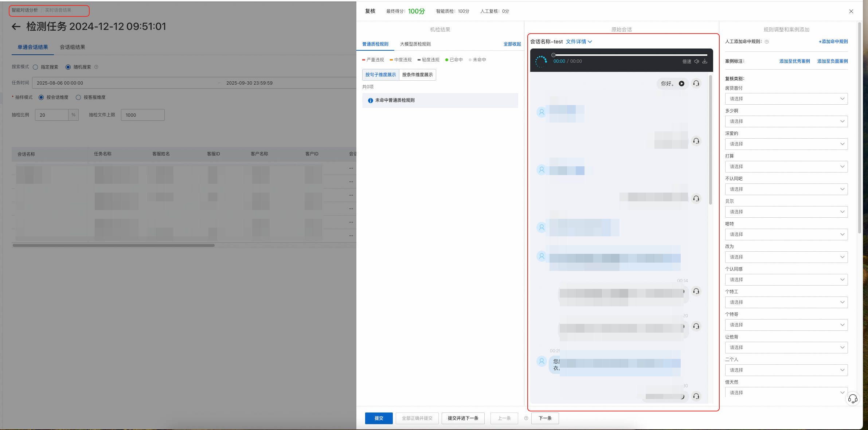Click the +添加命中规则 link
This screenshot has height=430, width=868.
[x=833, y=42]
